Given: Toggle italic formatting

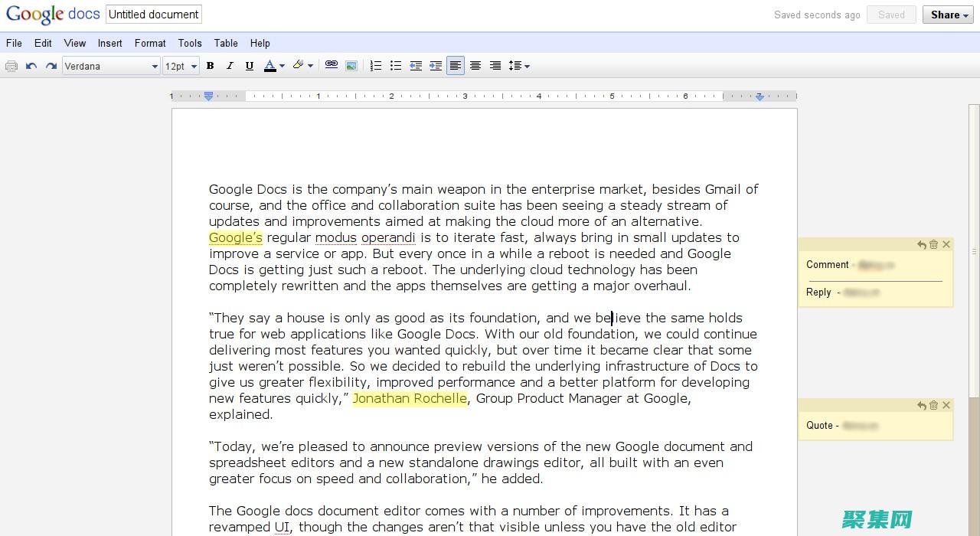Looking at the screenshot, I should coord(230,67).
